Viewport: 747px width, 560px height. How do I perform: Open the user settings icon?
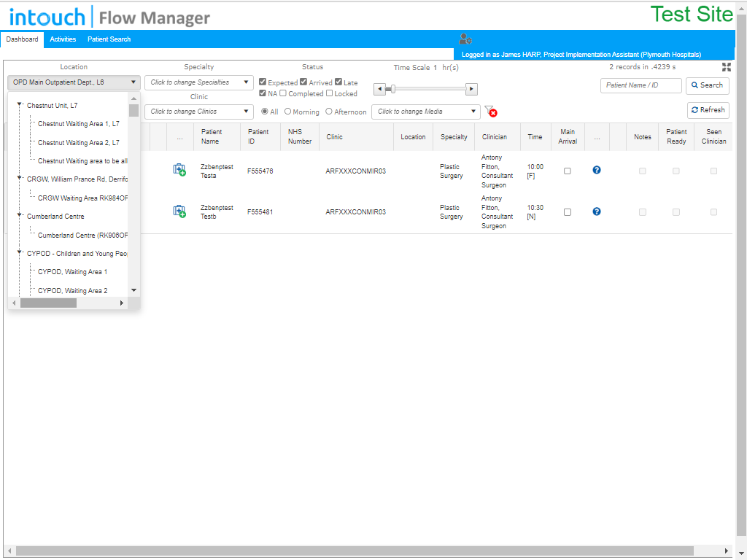click(465, 39)
